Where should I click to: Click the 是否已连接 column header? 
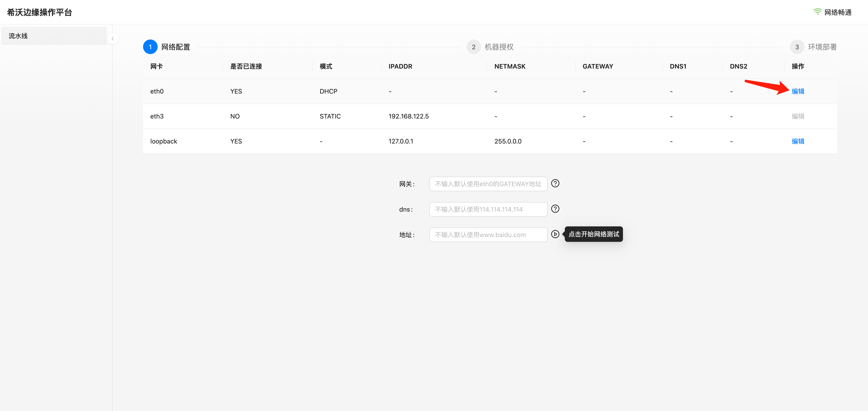pos(246,66)
